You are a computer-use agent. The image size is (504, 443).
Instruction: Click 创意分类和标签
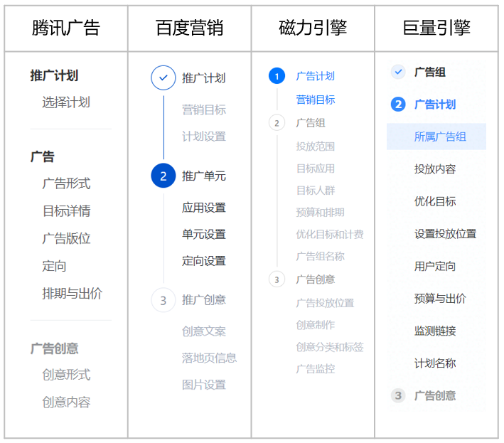coord(330,347)
